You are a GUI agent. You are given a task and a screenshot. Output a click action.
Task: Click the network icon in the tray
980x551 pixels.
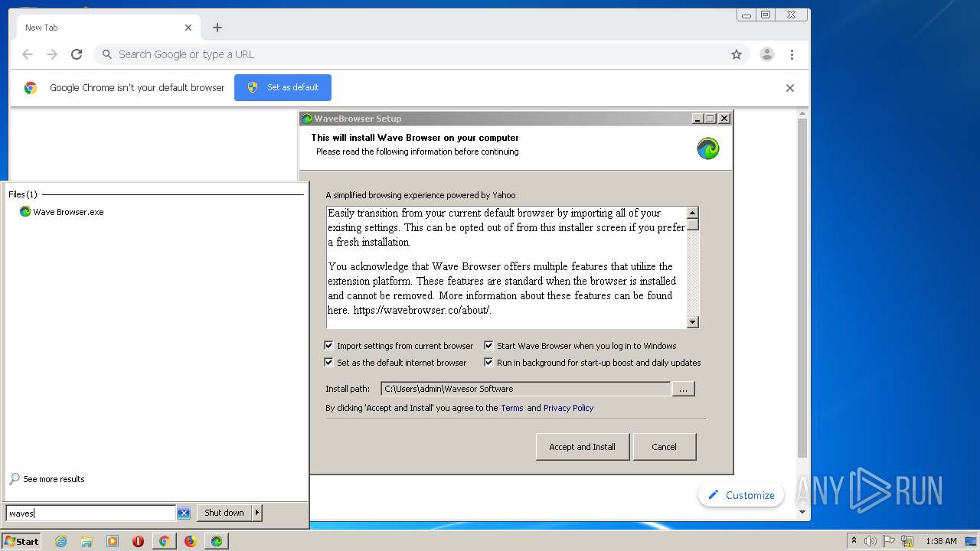[x=907, y=541]
